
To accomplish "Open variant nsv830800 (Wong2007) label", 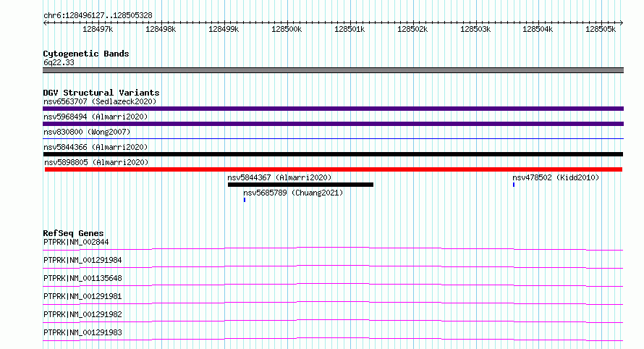I will point(87,132).
